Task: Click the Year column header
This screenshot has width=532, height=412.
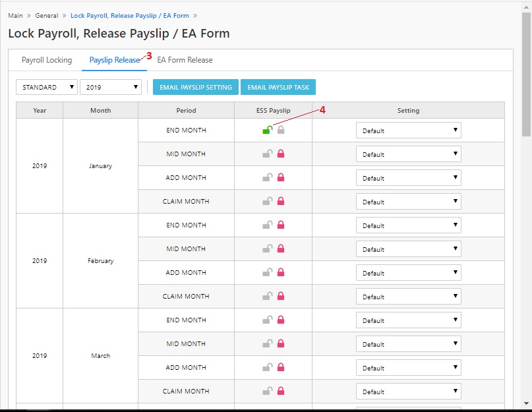Action: [40, 110]
